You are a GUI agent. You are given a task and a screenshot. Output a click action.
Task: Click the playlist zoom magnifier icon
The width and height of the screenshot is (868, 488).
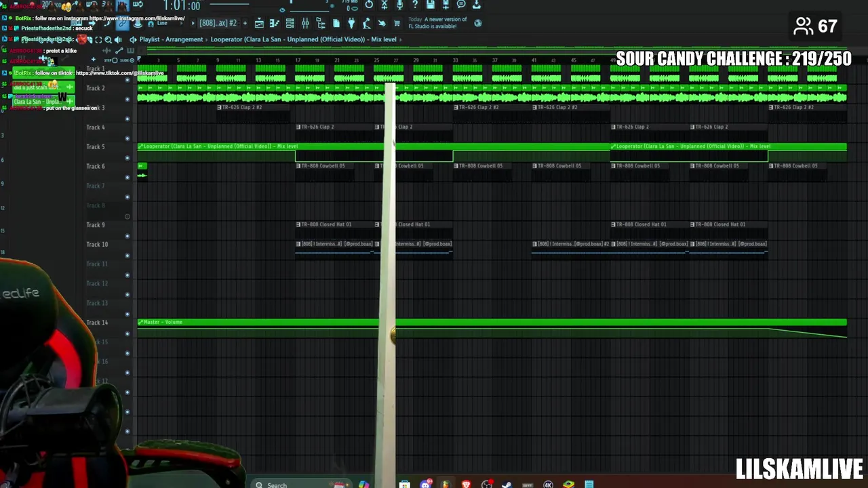tap(108, 39)
